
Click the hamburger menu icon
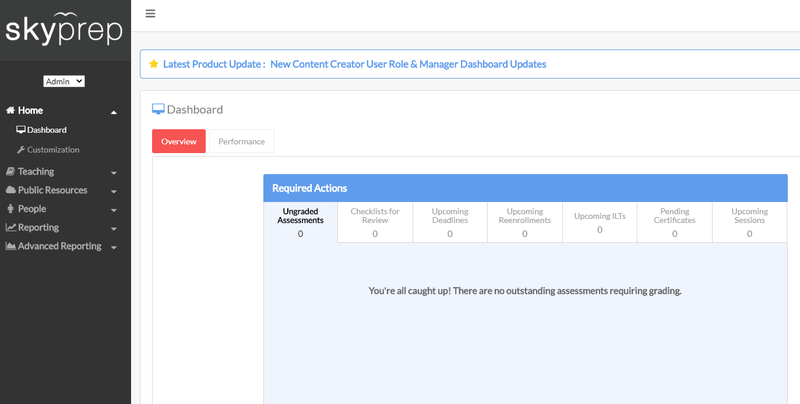(150, 14)
